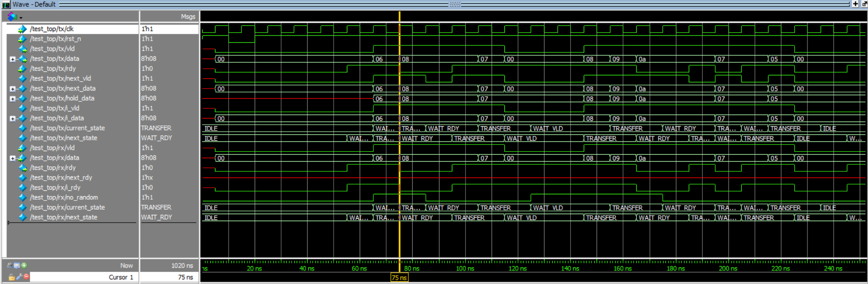Delete Cursor 1 with red minus icon
The width and height of the screenshot is (868, 284).
tap(26, 277)
